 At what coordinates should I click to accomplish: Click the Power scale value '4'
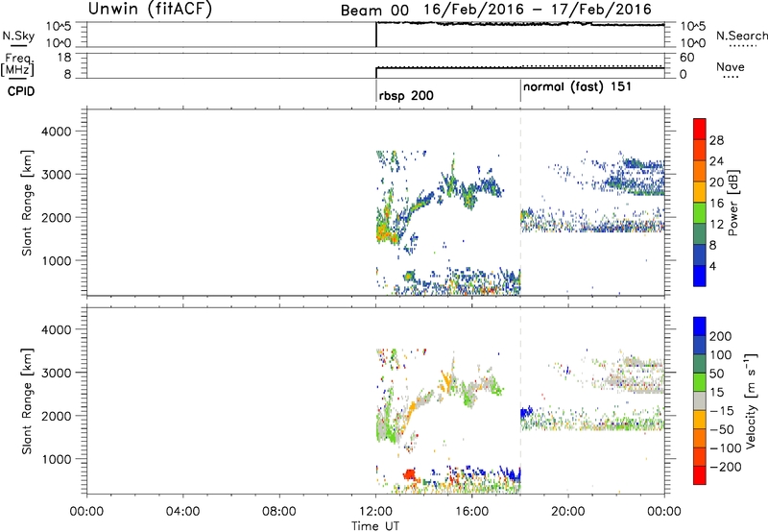[712, 267]
